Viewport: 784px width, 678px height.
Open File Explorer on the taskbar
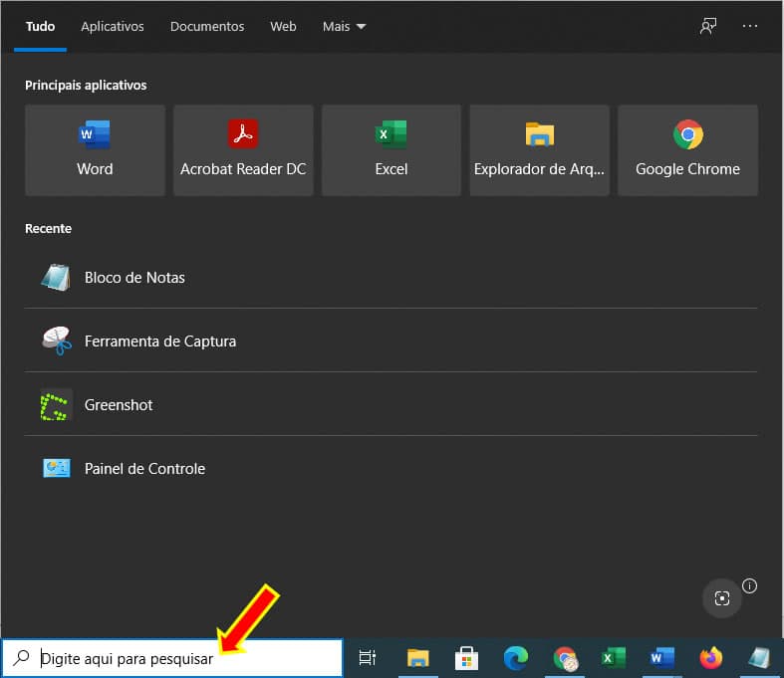click(418, 658)
